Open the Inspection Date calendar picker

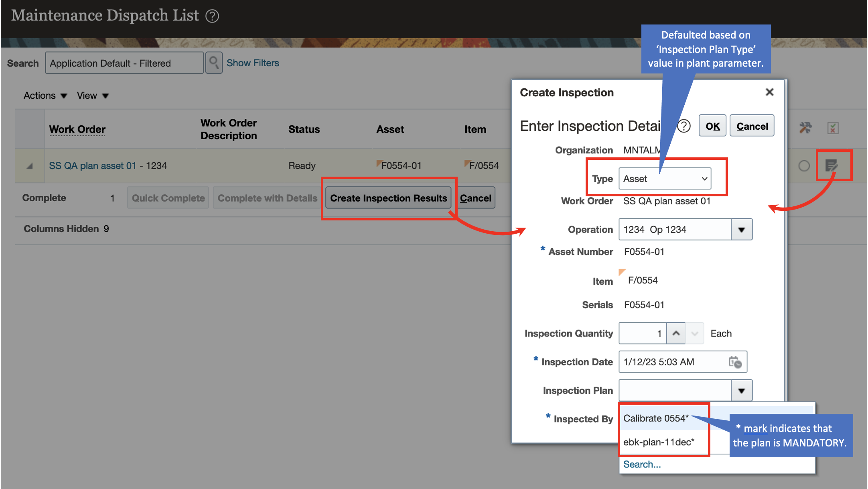click(x=735, y=362)
